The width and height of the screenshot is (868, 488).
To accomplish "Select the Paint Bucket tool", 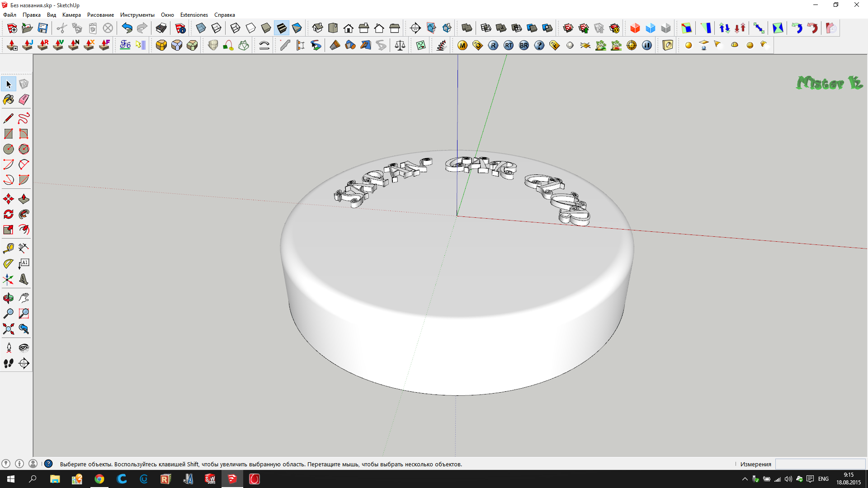I will pos(9,99).
